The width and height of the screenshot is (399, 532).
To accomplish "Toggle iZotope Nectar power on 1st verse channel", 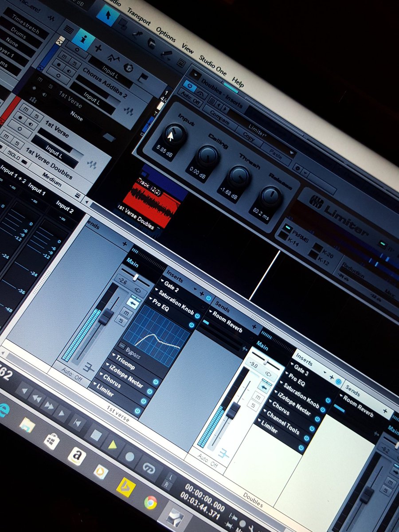I will [149, 392].
